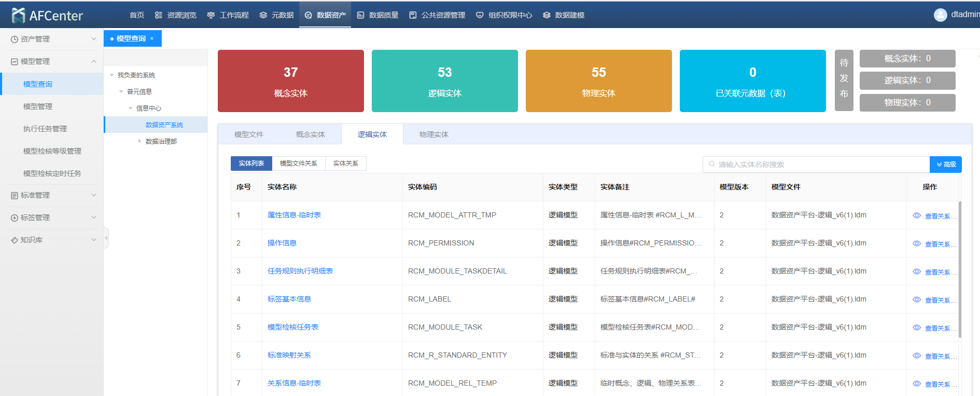
Task: Click the teal 逻辑实体 count card
Action: click(445, 81)
